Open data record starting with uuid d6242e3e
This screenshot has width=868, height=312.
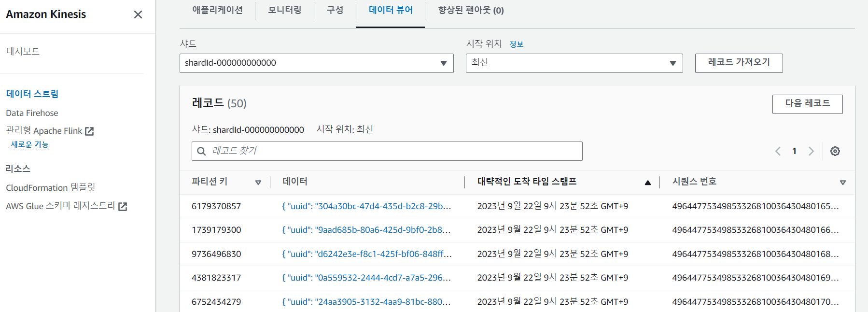coord(367,254)
